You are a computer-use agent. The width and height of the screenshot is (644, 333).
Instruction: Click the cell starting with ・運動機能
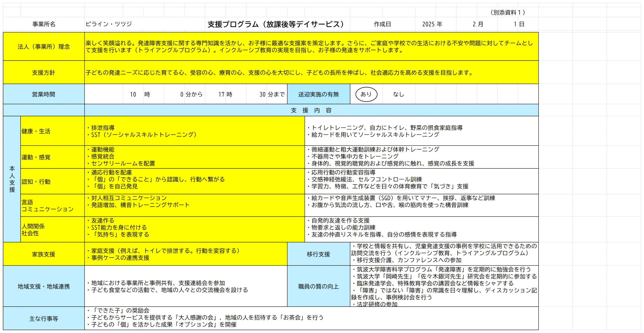[x=195, y=157]
